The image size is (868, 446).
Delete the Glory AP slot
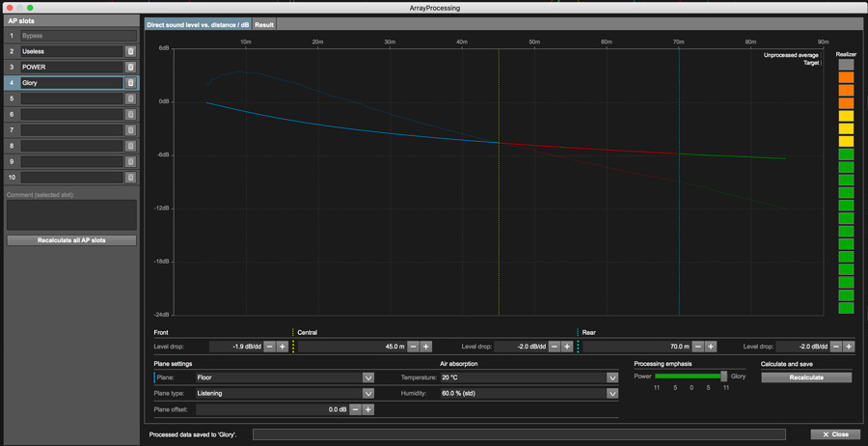130,83
